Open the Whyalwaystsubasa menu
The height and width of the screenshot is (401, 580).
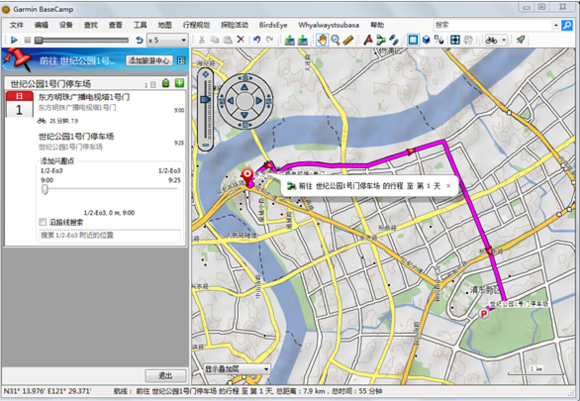tap(328, 25)
